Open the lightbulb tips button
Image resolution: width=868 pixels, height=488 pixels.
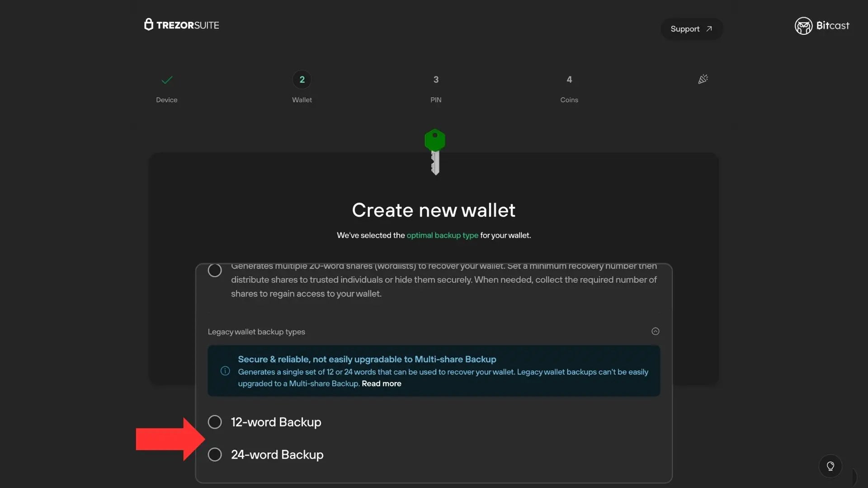pos(830,466)
